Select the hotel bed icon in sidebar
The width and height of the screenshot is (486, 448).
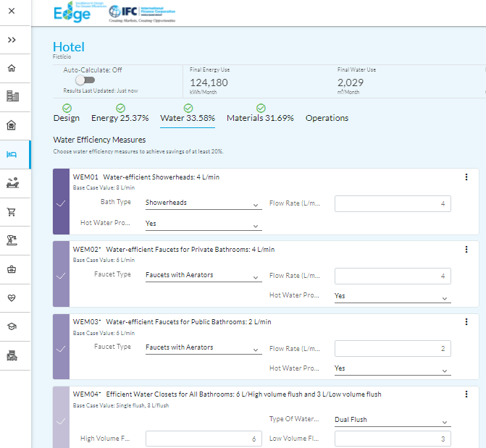click(x=12, y=154)
